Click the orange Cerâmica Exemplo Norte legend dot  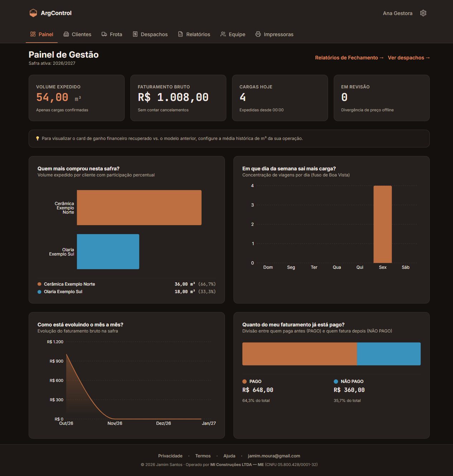click(x=39, y=284)
